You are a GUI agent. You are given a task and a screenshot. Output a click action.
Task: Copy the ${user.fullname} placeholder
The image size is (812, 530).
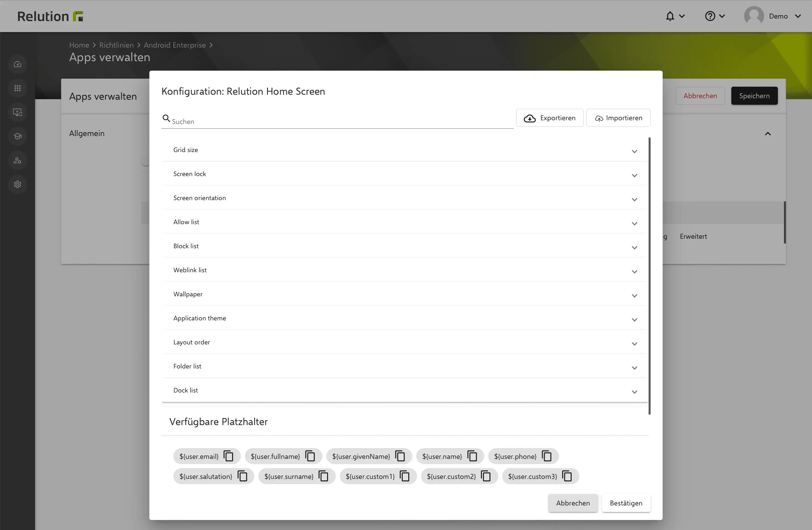pos(310,456)
